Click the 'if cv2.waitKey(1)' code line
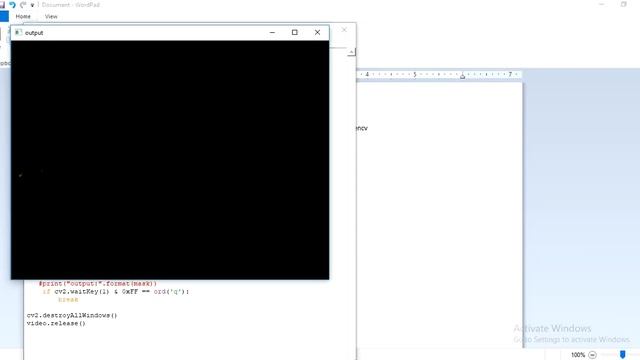Image resolution: width=640 pixels, height=360 pixels. tap(116, 291)
